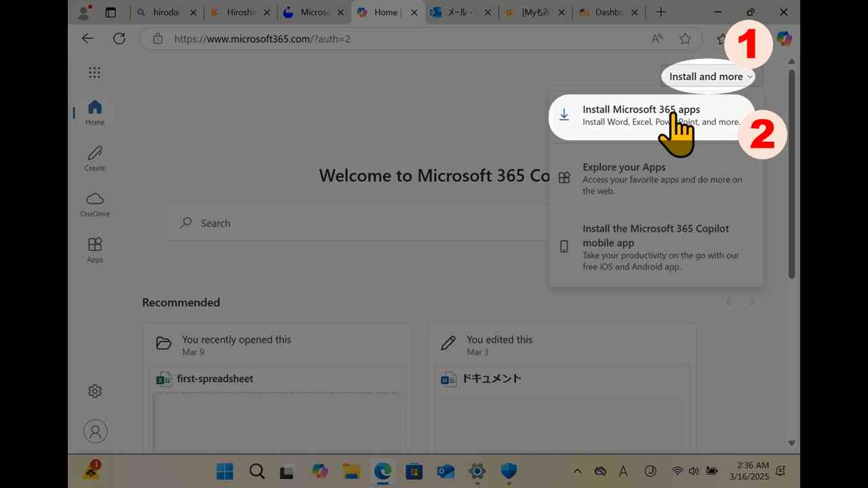This screenshot has height=488, width=868.
Task: Open the app launcher waffle icon
Action: pos(95,73)
